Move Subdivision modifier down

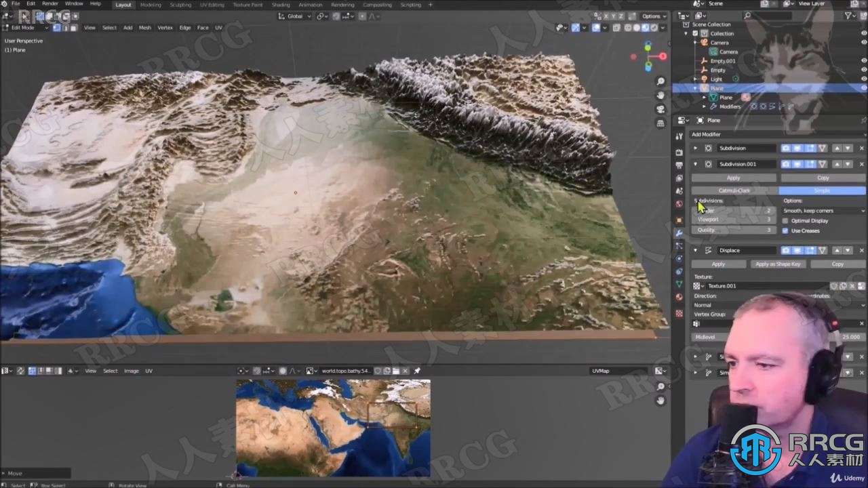tap(846, 148)
